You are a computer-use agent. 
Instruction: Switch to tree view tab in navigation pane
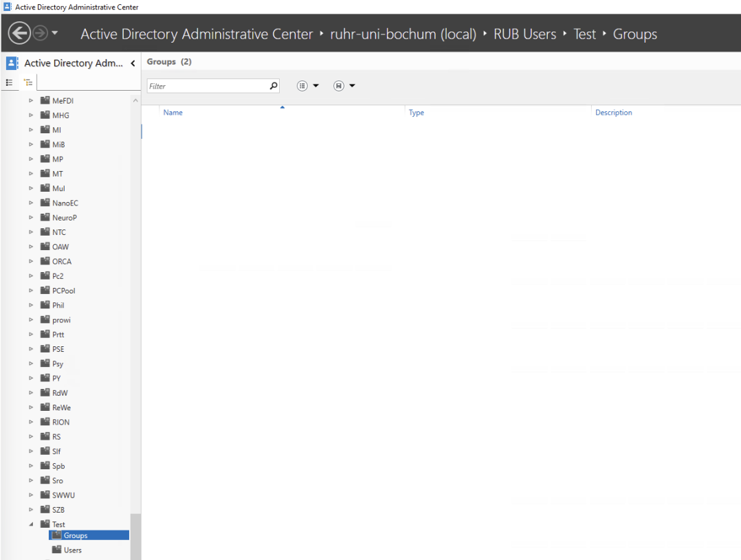click(28, 82)
